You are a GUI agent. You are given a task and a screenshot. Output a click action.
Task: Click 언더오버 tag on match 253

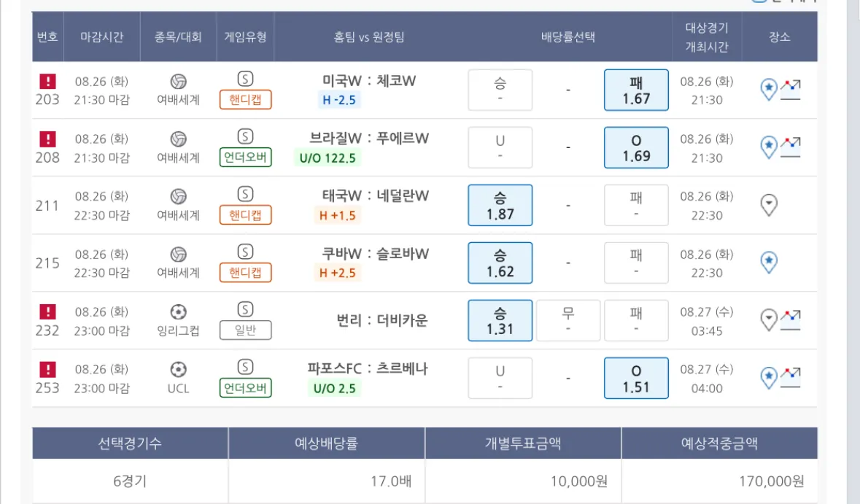point(246,388)
